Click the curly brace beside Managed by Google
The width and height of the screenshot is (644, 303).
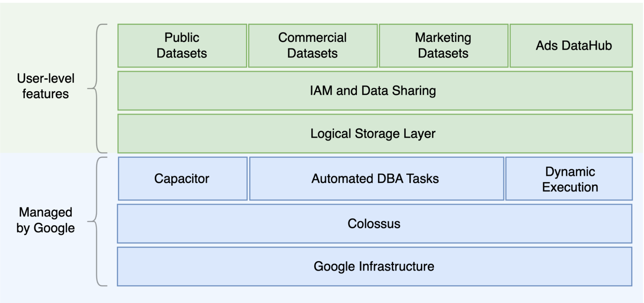[97, 221]
